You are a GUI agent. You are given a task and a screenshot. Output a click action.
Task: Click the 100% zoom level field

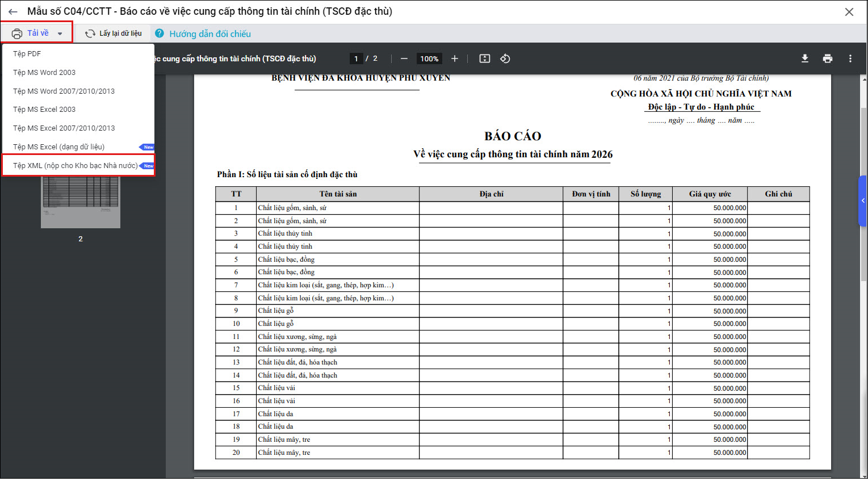429,58
